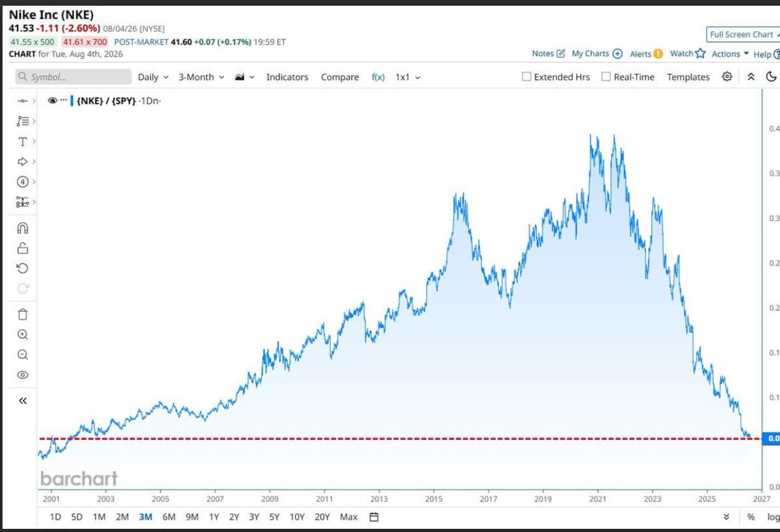Open chart settings gear
The height and width of the screenshot is (532, 780).
point(727,77)
